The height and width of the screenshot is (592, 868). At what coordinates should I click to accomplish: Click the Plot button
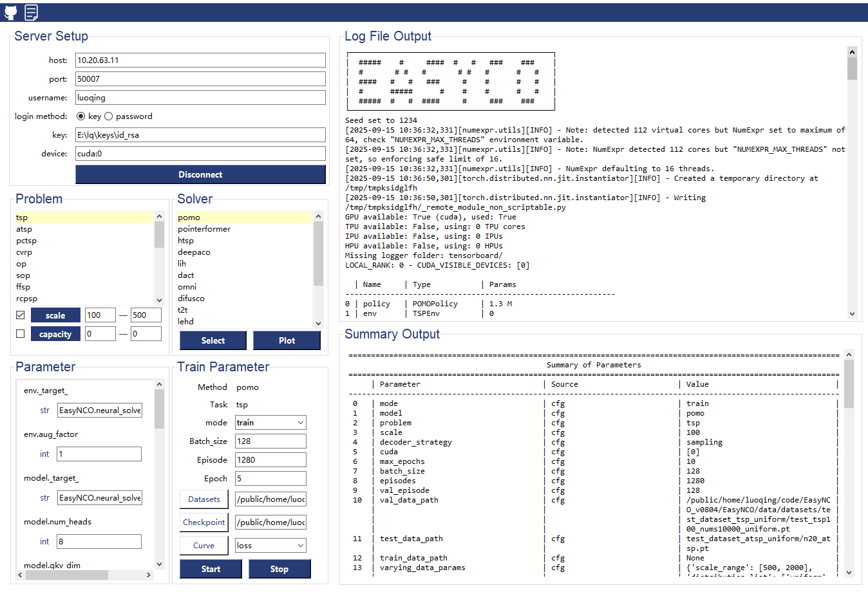point(287,340)
